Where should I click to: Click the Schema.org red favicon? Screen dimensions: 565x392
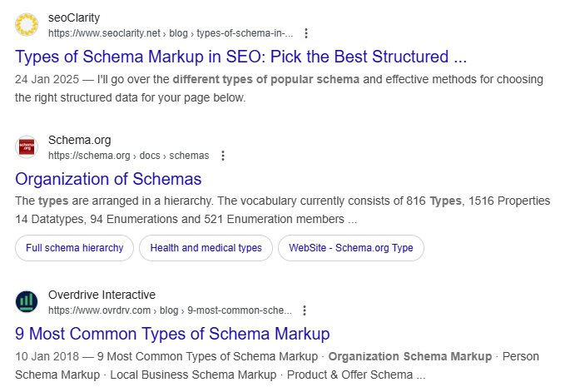(27, 147)
